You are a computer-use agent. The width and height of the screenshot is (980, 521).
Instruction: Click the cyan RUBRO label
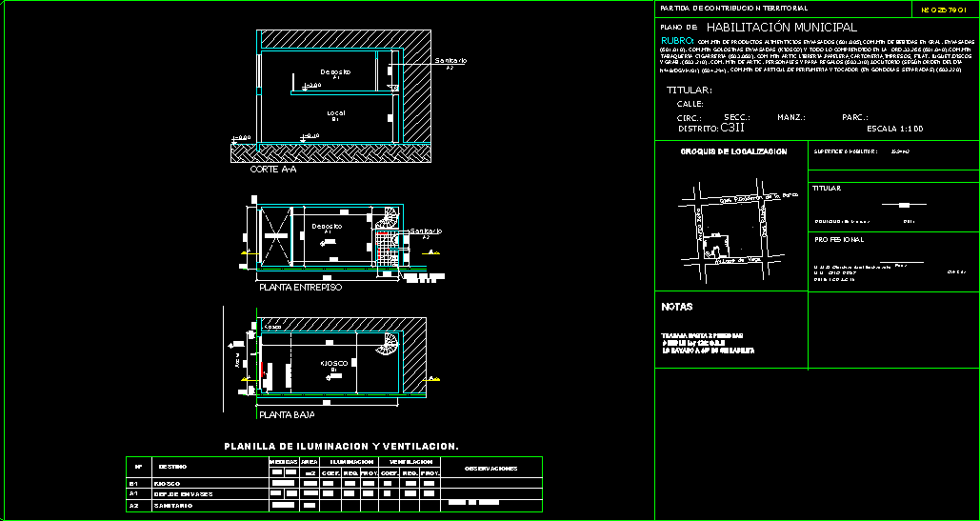click(676, 42)
